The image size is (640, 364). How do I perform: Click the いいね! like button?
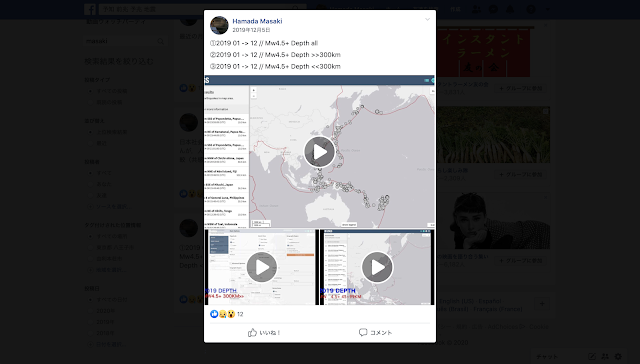[x=264, y=333]
